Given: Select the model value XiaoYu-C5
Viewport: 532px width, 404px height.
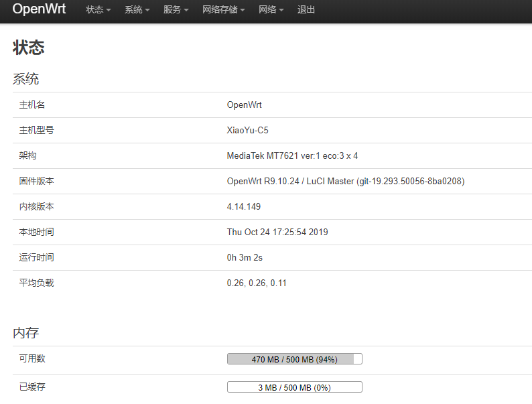Looking at the screenshot, I should click(x=247, y=130).
